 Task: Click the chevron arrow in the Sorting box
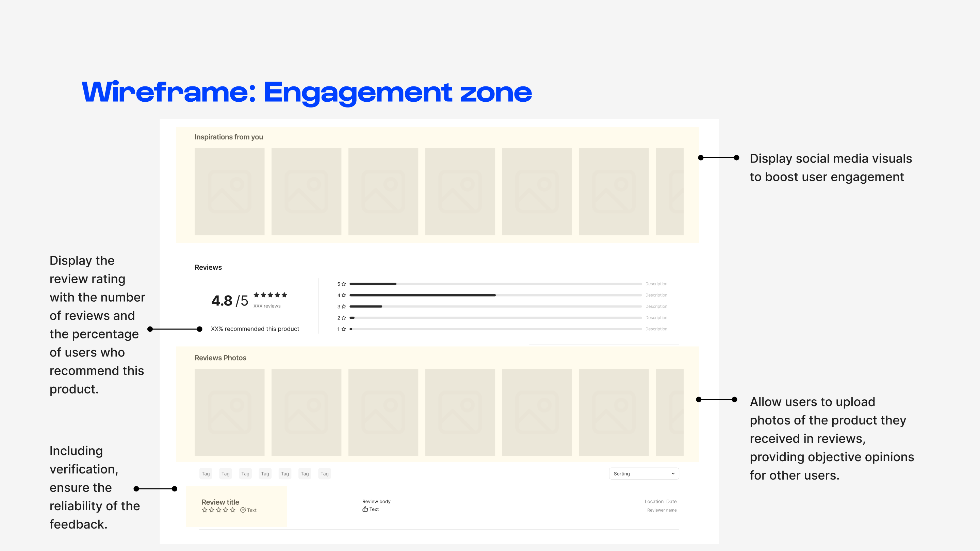pyautogui.click(x=673, y=473)
